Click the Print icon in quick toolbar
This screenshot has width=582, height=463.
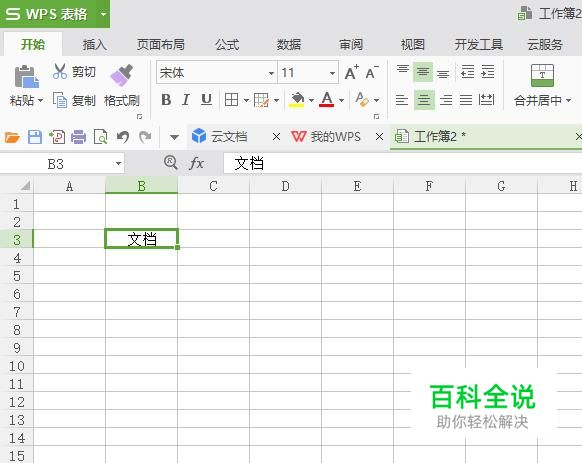coord(78,137)
